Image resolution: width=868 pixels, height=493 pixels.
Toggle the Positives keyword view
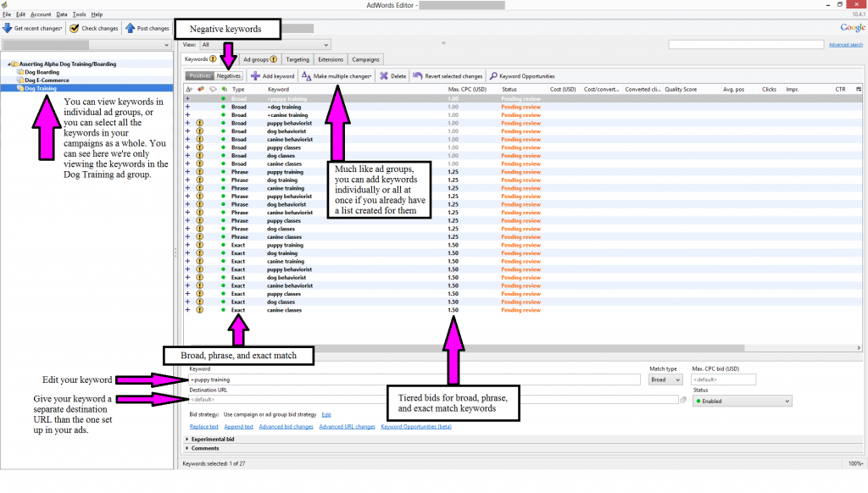(x=200, y=75)
